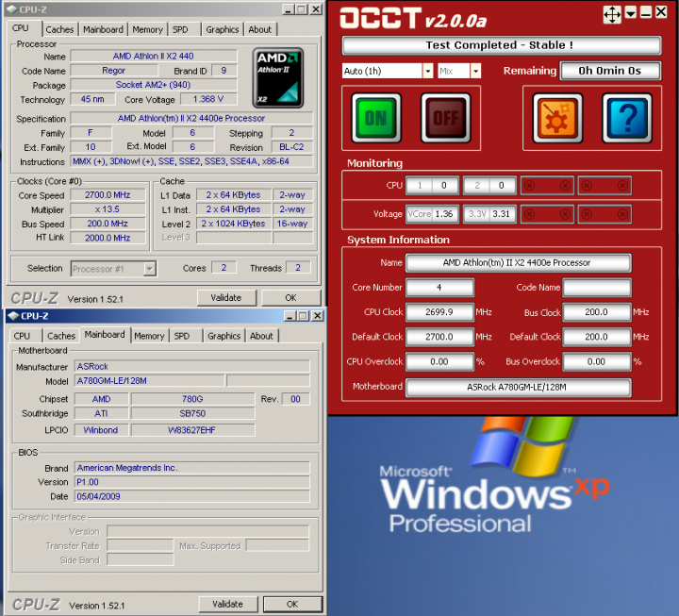
Task: Click the Remaining time field 0h 0min 0s
Action: [x=610, y=71]
